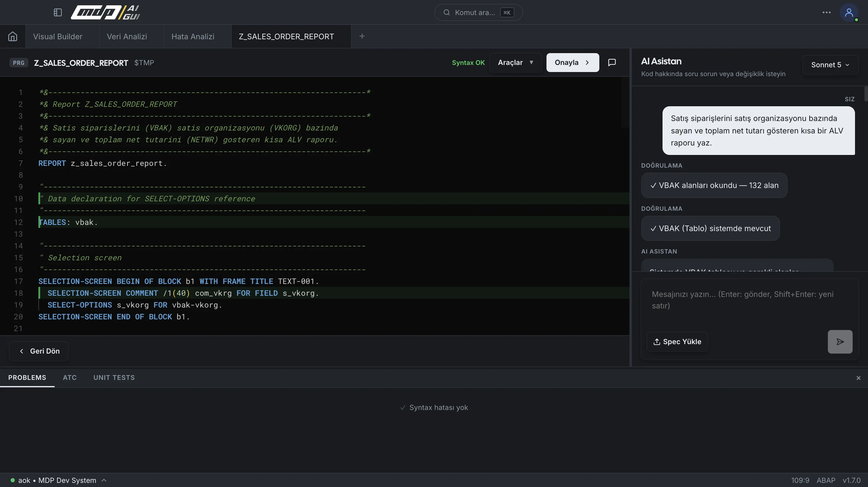Open the user profile avatar
The height and width of the screenshot is (487, 868).
[849, 12]
